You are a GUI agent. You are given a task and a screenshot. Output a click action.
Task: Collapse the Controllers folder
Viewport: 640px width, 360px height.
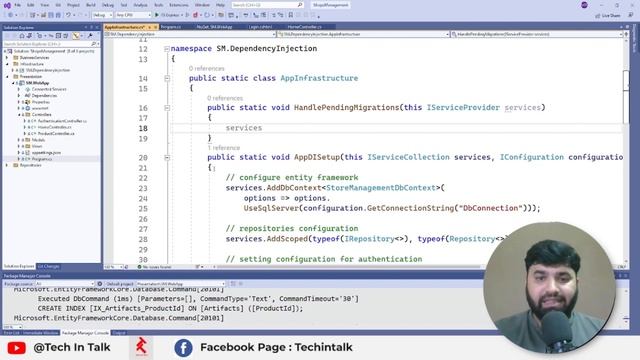(19, 115)
